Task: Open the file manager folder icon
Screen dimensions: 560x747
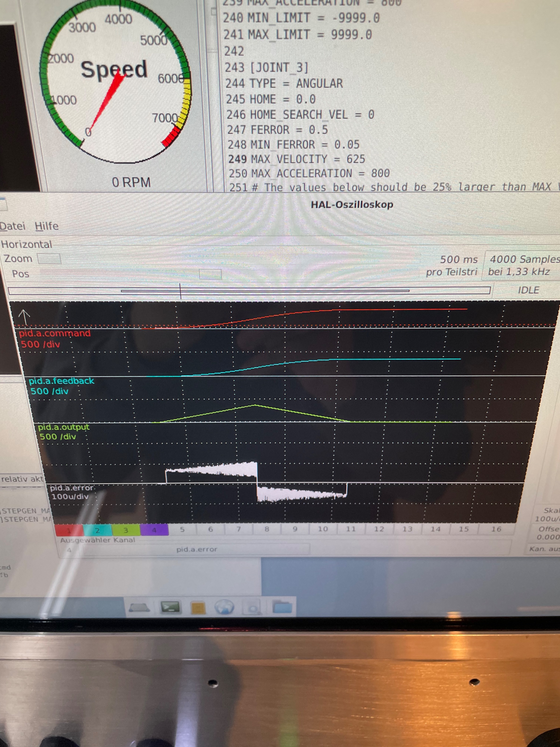Action: [283, 607]
